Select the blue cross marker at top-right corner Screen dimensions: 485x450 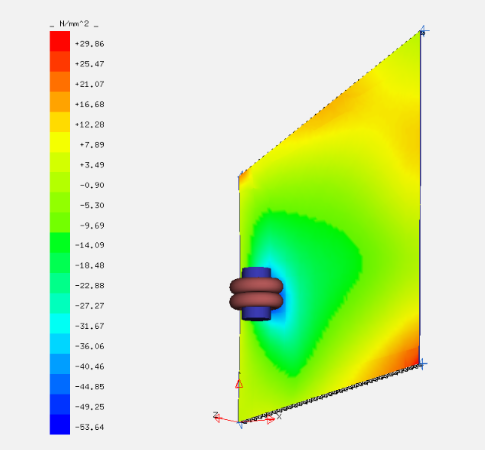423,31
